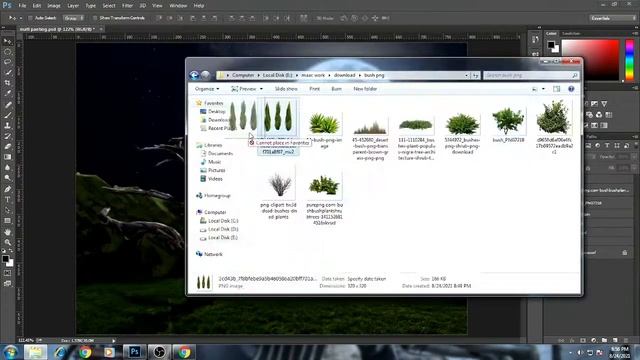Open the Layer menu
640x360 pixels.
(73, 6)
